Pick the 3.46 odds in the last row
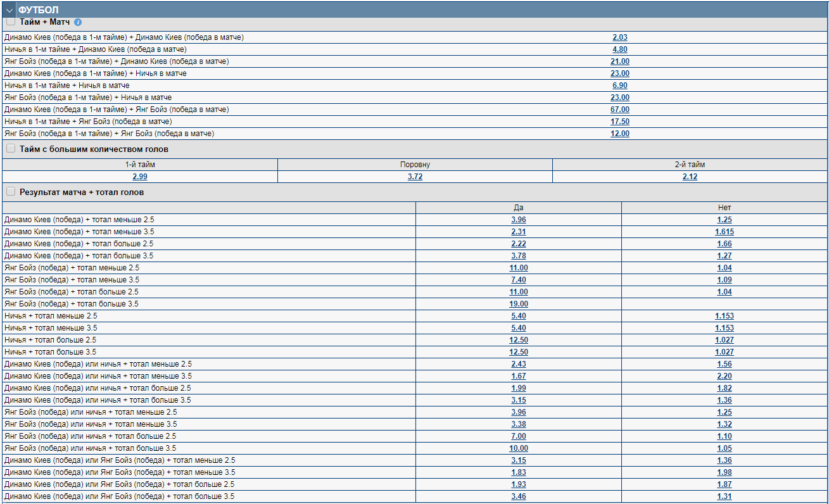The height and width of the screenshot is (504, 829). coord(519,496)
